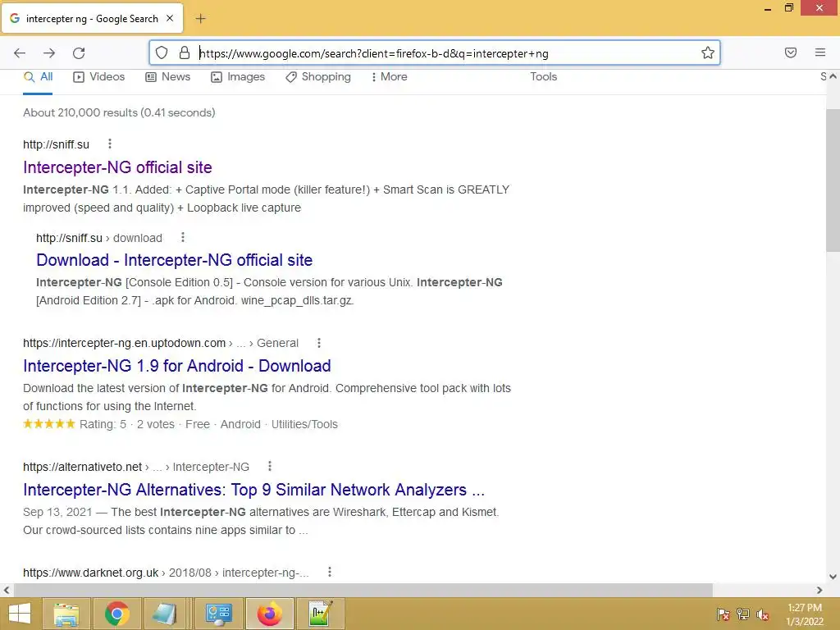This screenshot has width=840, height=630.
Task: Open Action Center flag tray icon
Action: click(x=724, y=614)
